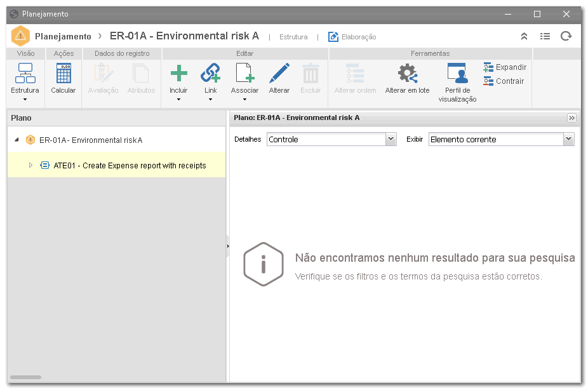Image resolution: width=588 pixels, height=390 pixels.
Task: Click Expandir to expand the tree
Action: [505, 67]
